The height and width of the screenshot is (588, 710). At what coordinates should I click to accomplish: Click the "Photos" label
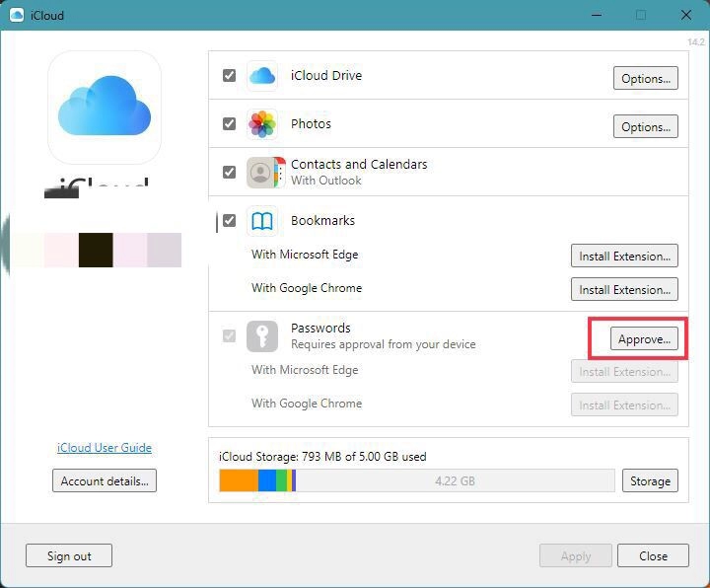click(311, 123)
